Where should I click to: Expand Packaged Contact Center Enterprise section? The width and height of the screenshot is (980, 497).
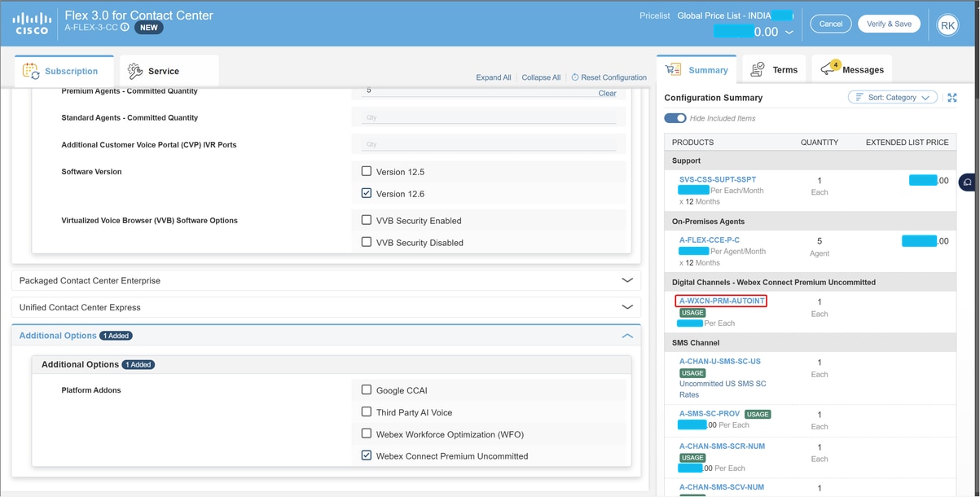tap(326, 280)
